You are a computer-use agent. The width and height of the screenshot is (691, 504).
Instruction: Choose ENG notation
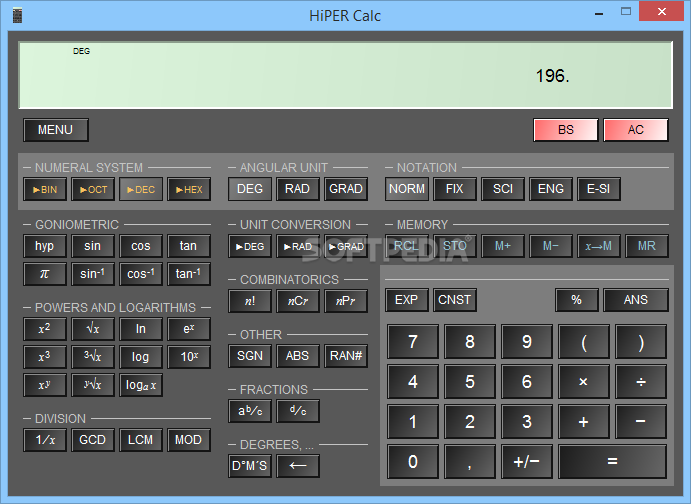551,189
